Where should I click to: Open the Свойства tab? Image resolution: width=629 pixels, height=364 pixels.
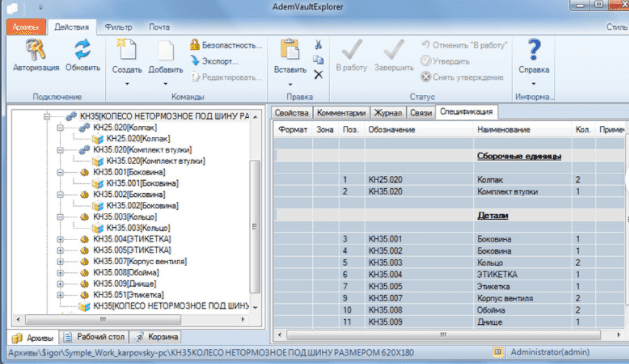tap(292, 113)
